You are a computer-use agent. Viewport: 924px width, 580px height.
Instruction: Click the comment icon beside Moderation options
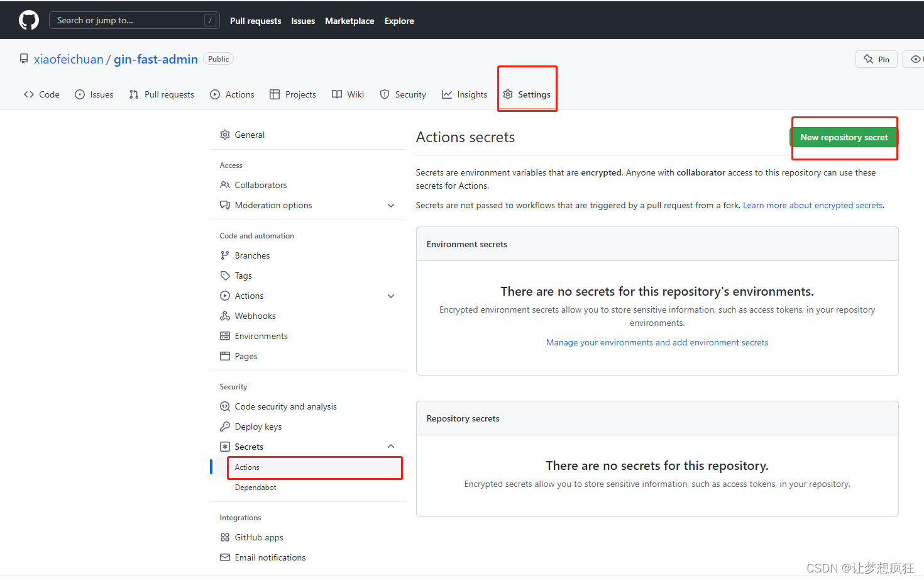coord(225,205)
